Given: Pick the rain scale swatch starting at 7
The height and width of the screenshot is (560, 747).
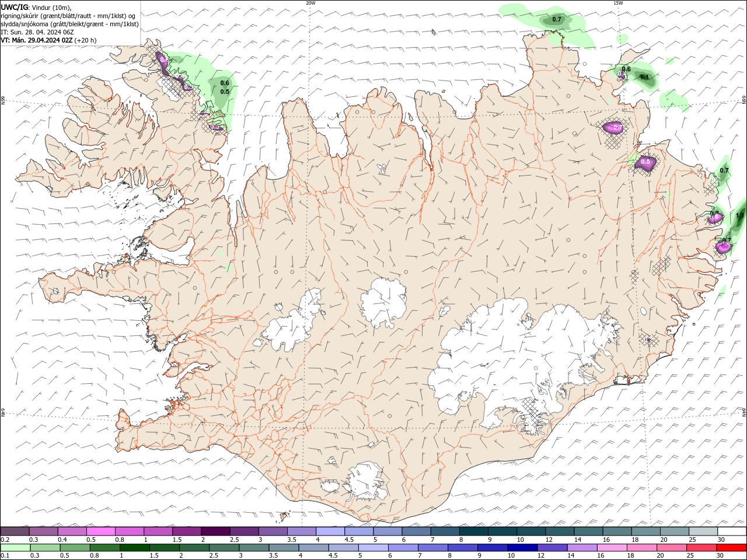Looking at the screenshot, I should coord(432,548).
